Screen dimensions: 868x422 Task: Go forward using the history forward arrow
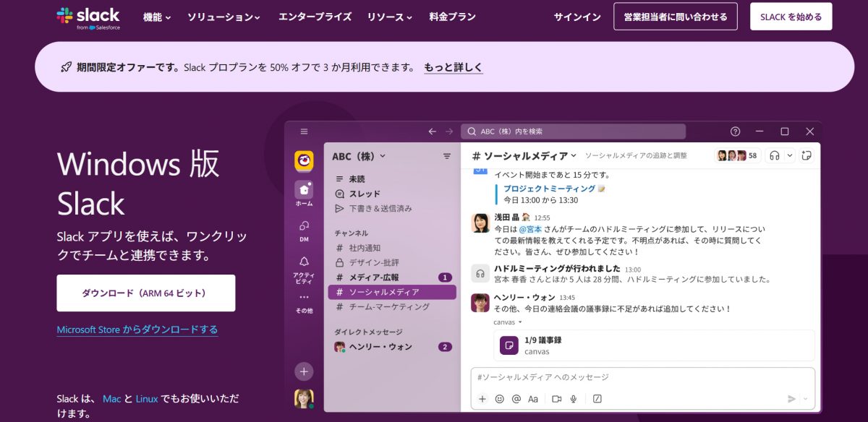[450, 132]
